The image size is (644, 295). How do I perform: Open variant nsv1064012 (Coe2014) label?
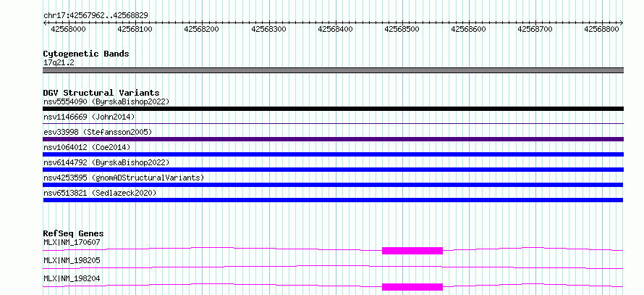point(86,147)
